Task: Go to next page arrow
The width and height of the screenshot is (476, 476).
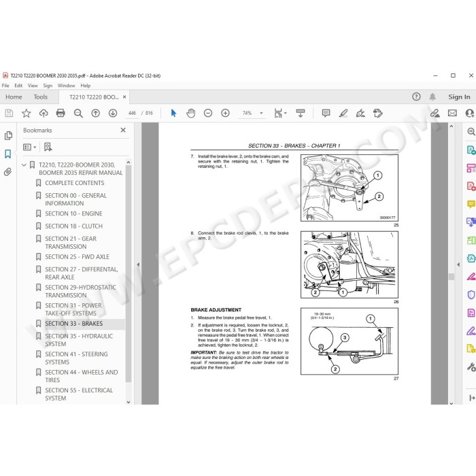Action: coord(113,114)
